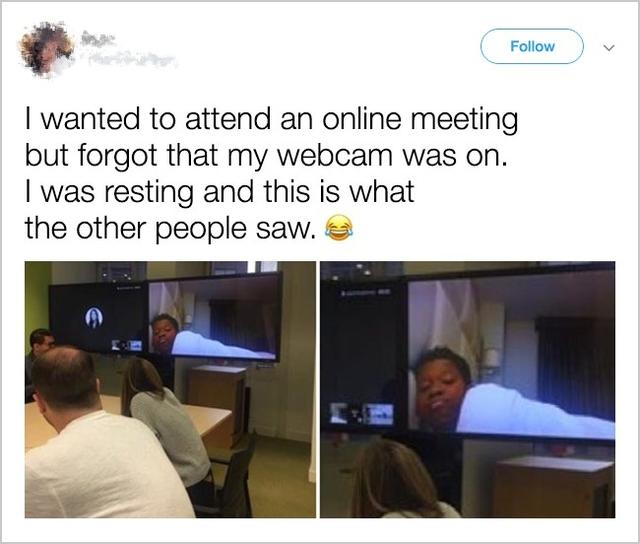
Task: Click the blurred display name
Action: click(98, 40)
